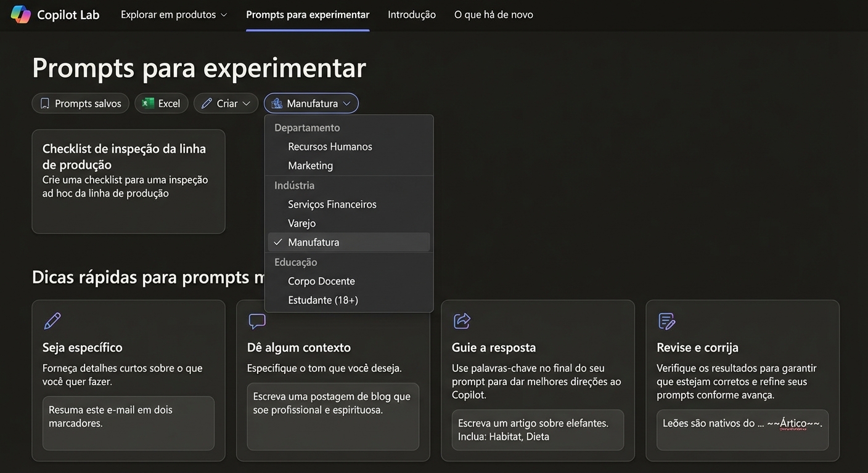868x473 pixels.
Task: Click the share icon on the Guie a resposta card
Action: tap(462, 320)
